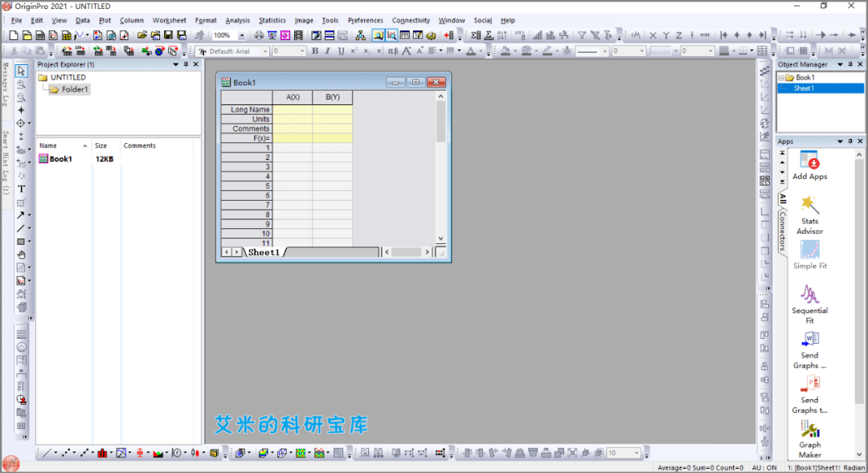Open the zoom 100% dropdown

click(x=242, y=35)
